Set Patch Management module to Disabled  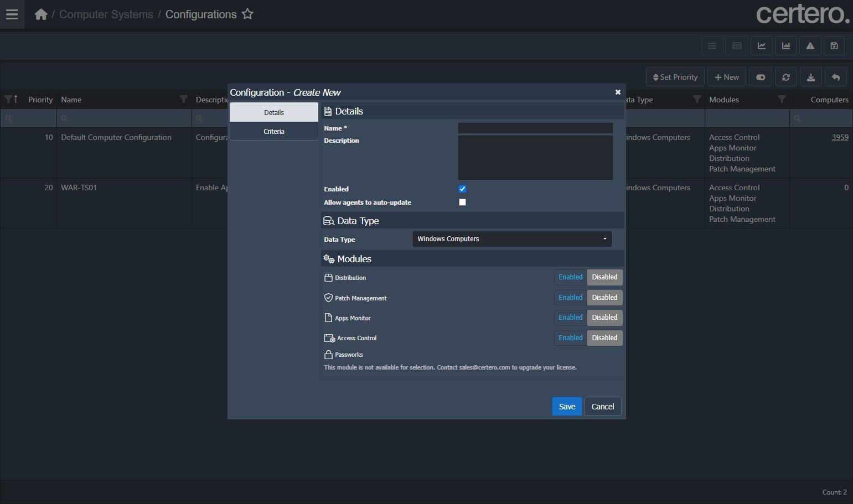(604, 298)
